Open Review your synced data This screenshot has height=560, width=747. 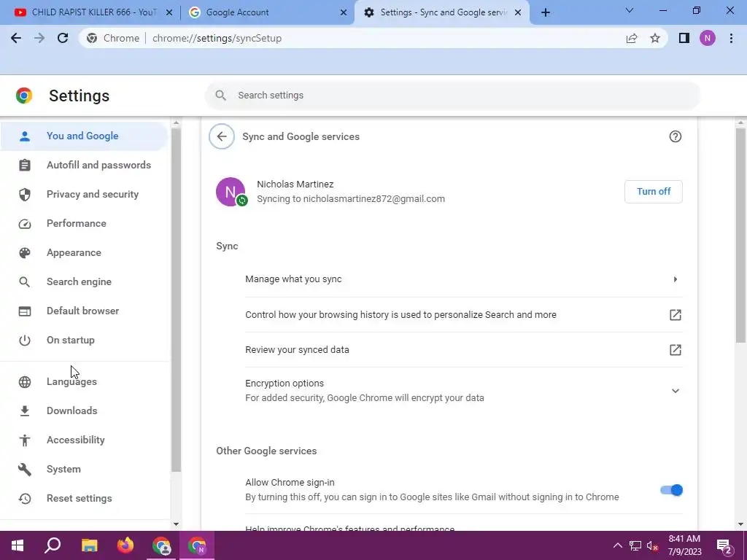[x=463, y=350]
